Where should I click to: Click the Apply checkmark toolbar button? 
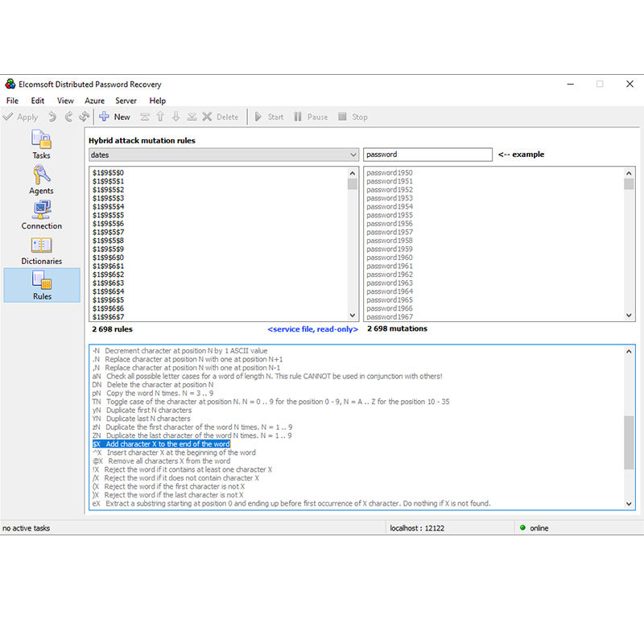pos(21,117)
